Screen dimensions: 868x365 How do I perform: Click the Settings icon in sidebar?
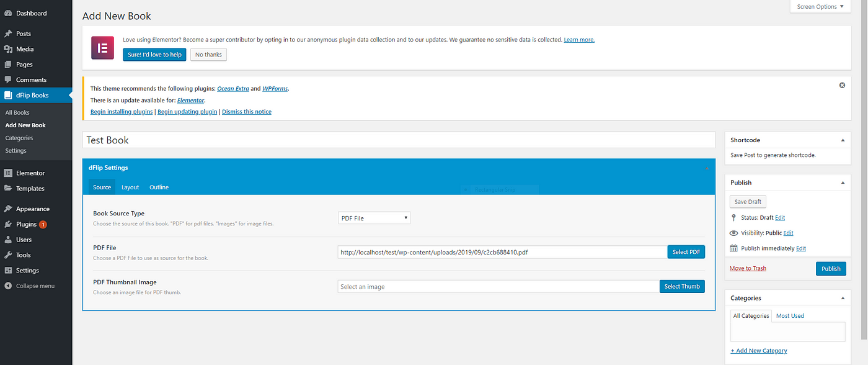[8, 271]
